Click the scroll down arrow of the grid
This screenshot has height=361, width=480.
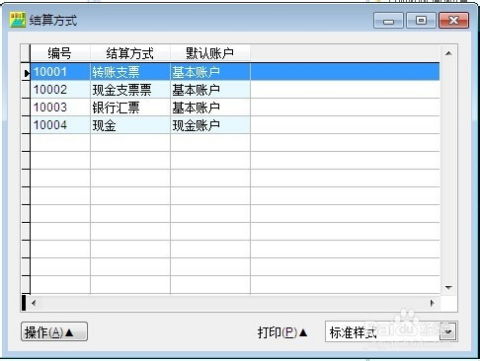(449, 287)
